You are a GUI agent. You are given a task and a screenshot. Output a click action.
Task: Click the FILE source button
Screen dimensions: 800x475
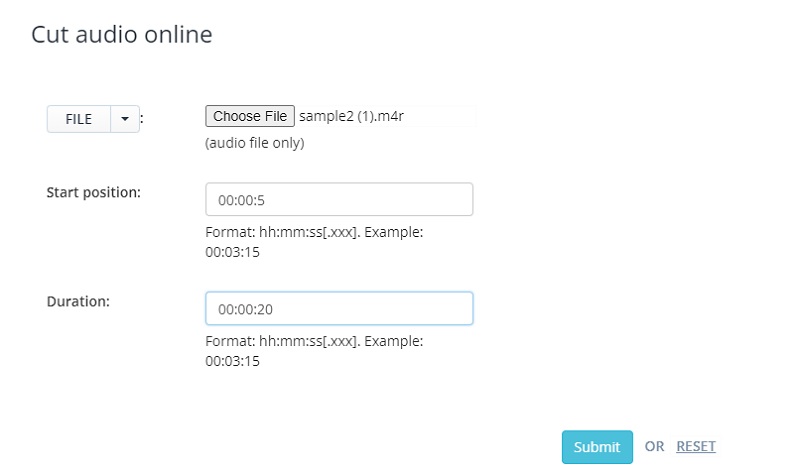pos(78,119)
